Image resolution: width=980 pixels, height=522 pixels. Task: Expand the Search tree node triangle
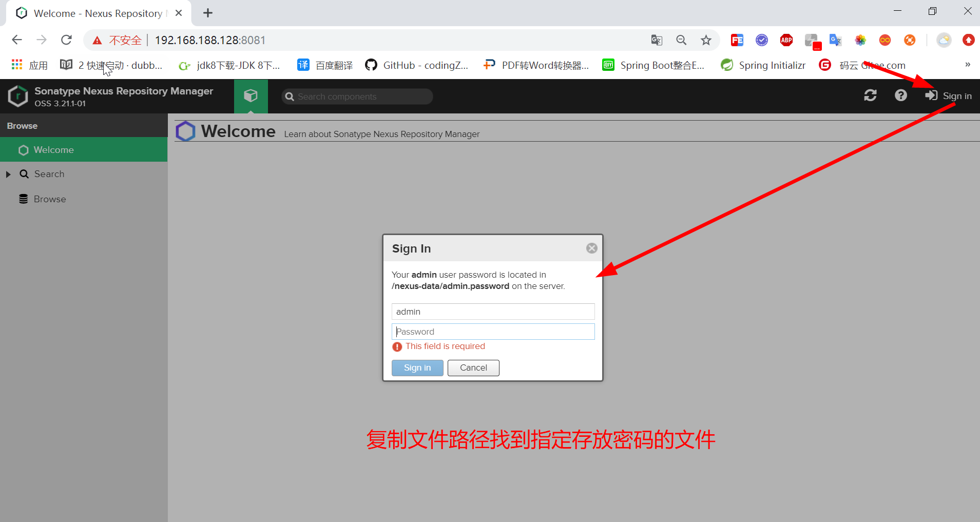[x=8, y=175]
